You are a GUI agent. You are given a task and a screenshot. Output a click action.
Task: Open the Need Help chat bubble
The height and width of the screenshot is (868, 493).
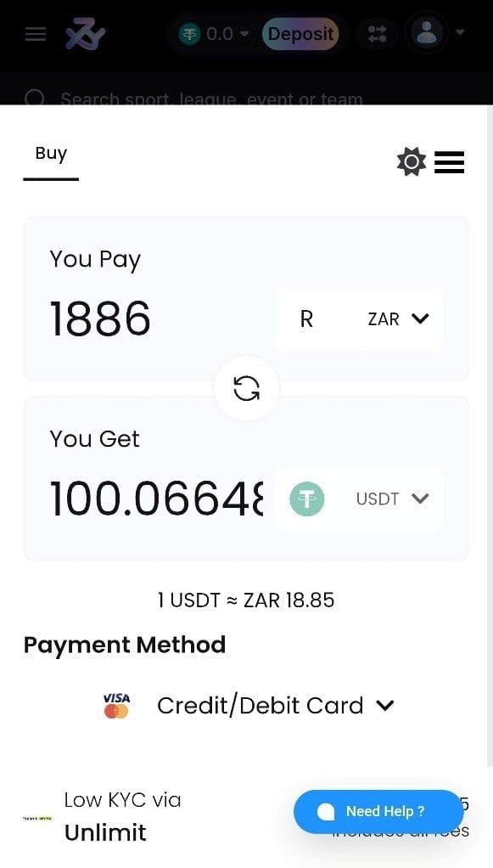coord(378,811)
